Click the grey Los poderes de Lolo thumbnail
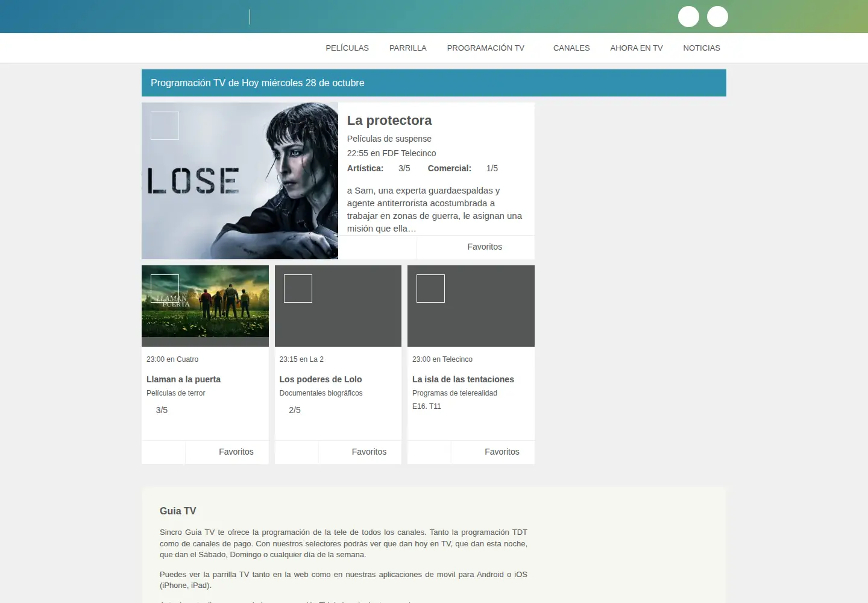Viewport: 868px width, 603px height. pyautogui.click(x=338, y=306)
